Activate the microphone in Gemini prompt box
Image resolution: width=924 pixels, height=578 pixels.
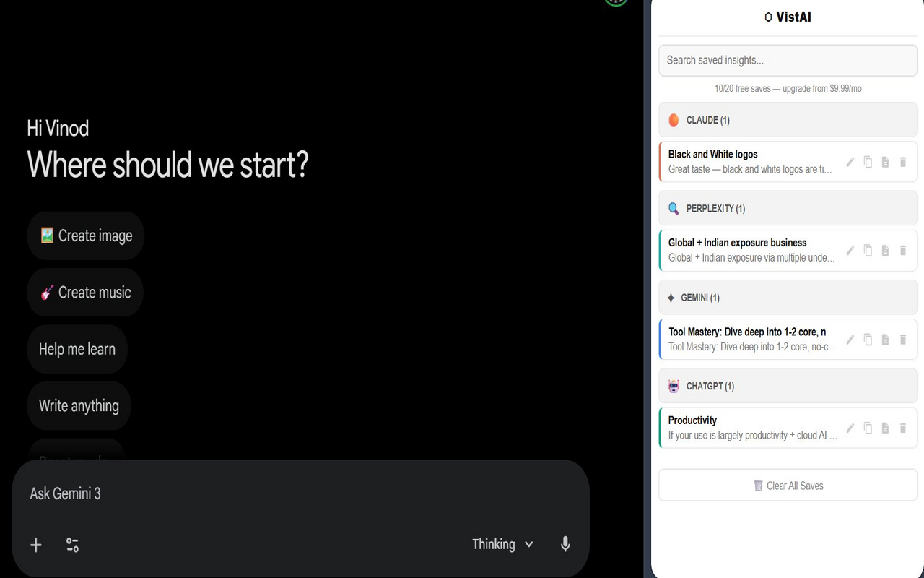pos(565,544)
